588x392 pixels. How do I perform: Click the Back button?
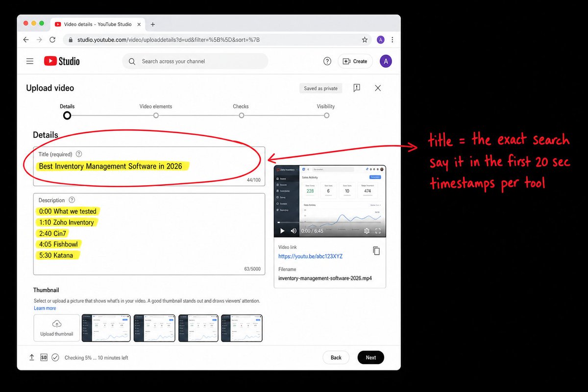point(336,358)
